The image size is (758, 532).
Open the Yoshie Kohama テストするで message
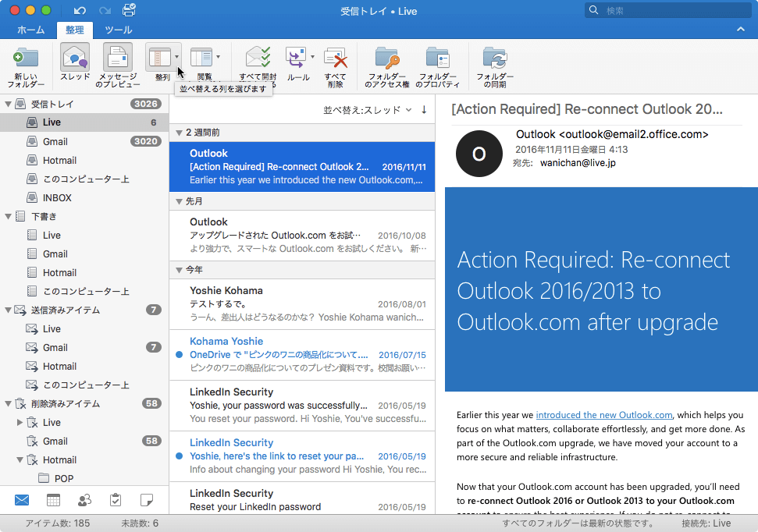[x=302, y=304]
